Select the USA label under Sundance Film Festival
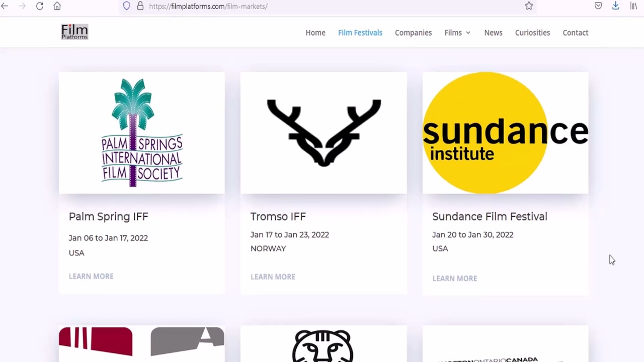Image resolution: width=644 pixels, height=362 pixels. (x=440, y=249)
